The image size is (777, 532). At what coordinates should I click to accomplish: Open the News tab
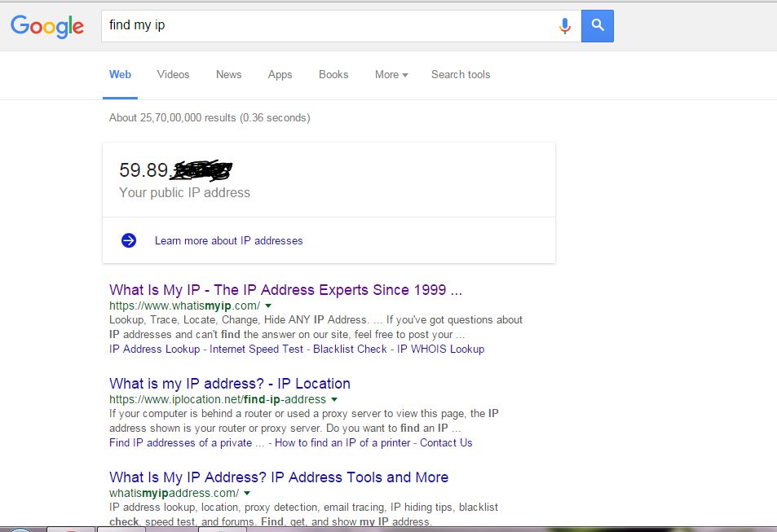(x=228, y=74)
